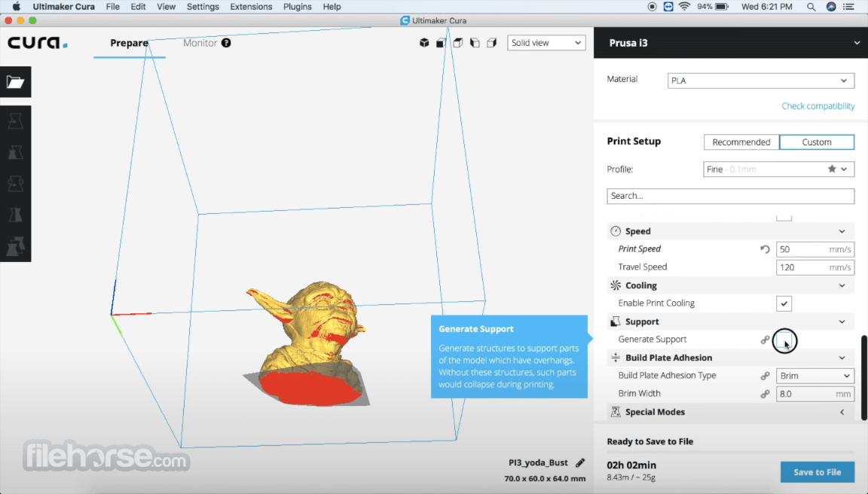Select Recommended print setup mode
This screenshot has width=868, height=494.
click(x=741, y=142)
